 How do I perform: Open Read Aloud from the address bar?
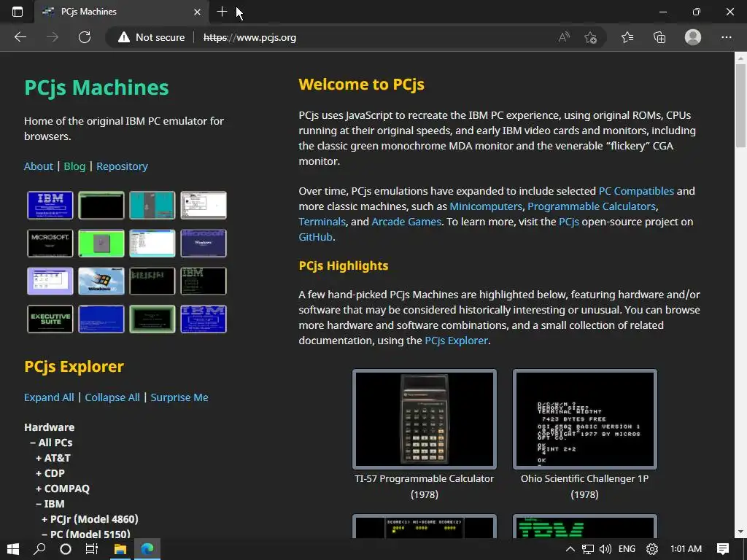click(x=564, y=37)
